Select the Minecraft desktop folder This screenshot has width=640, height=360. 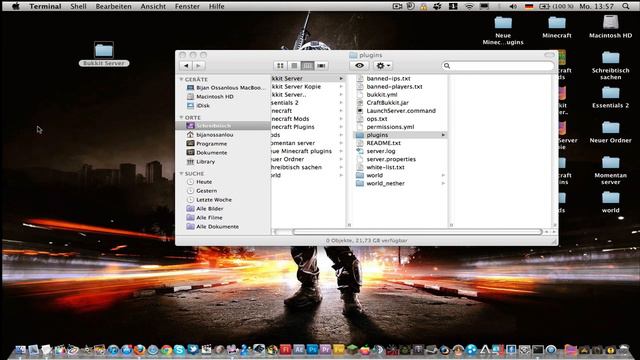point(557,27)
